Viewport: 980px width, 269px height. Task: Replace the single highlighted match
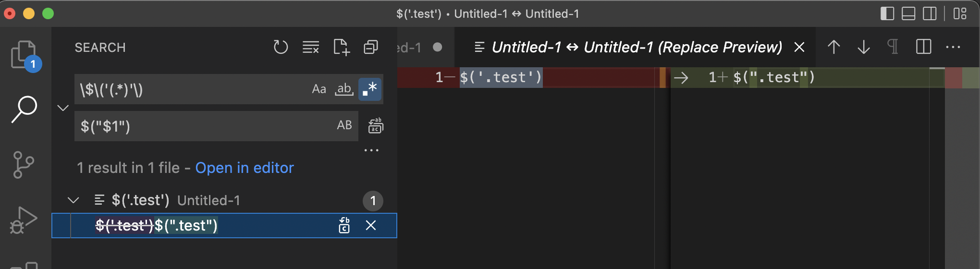tap(344, 225)
